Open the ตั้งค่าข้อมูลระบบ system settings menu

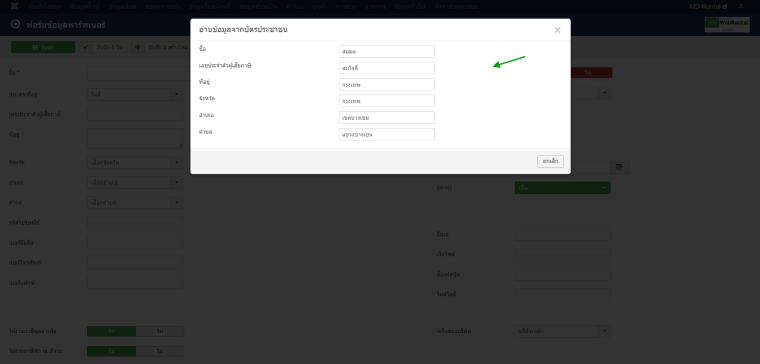pyautogui.click(x=456, y=6)
